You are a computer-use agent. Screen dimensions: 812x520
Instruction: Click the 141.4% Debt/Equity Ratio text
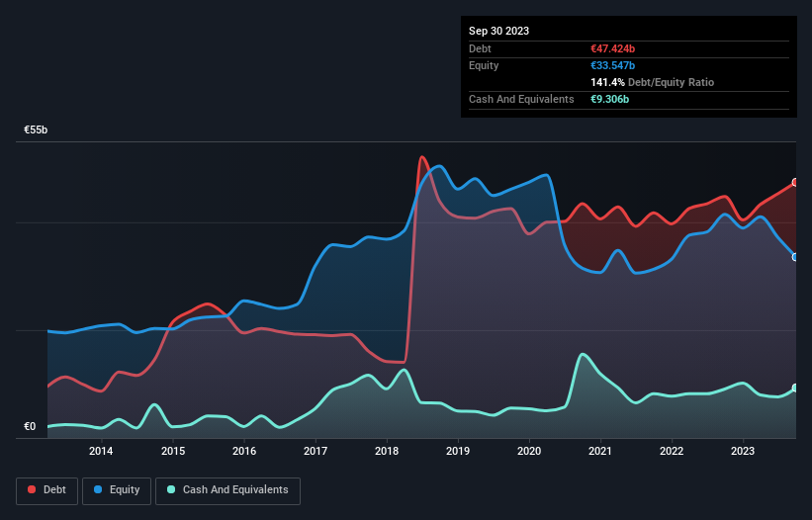click(652, 82)
